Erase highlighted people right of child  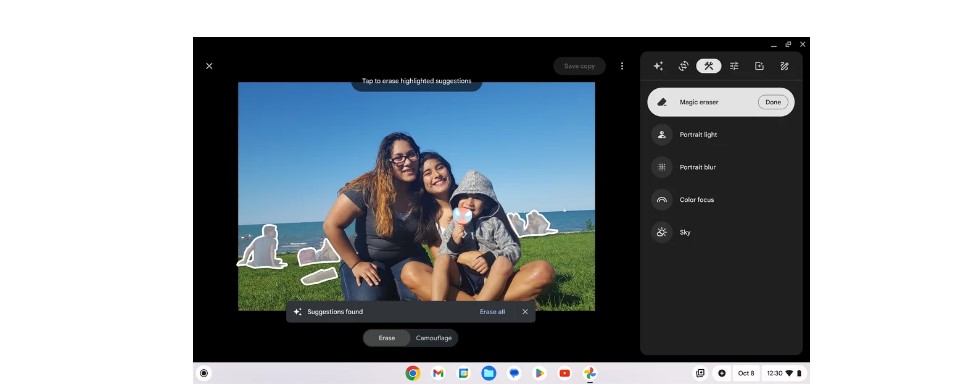[533, 224]
